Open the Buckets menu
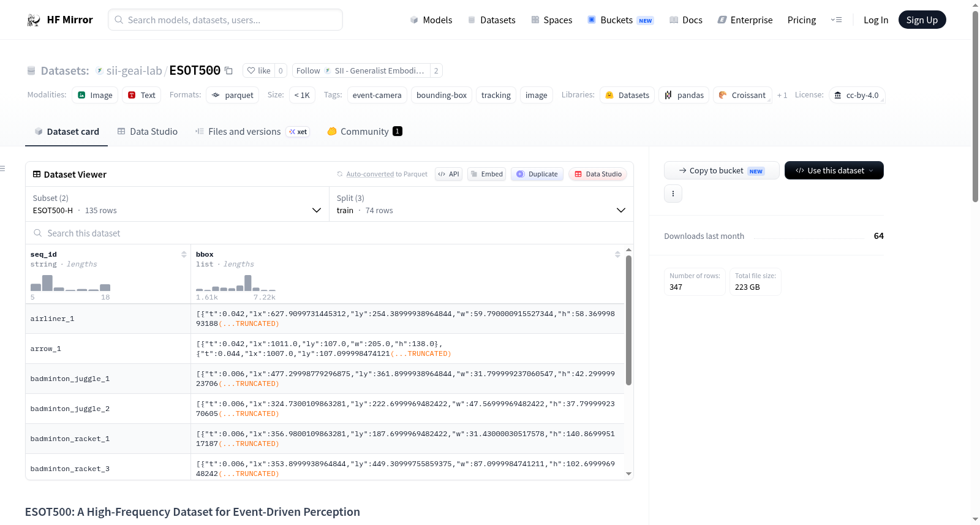 (x=620, y=20)
